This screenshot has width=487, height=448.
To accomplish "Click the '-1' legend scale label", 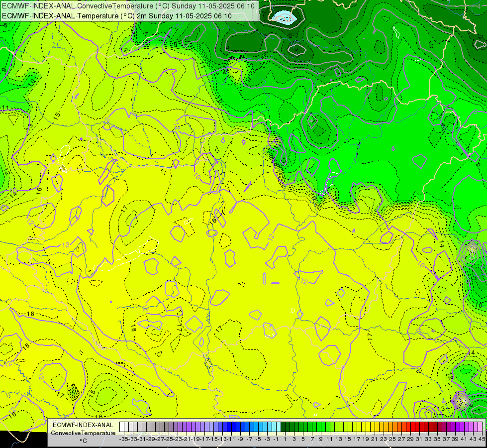I will pyautogui.click(x=276, y=439).
